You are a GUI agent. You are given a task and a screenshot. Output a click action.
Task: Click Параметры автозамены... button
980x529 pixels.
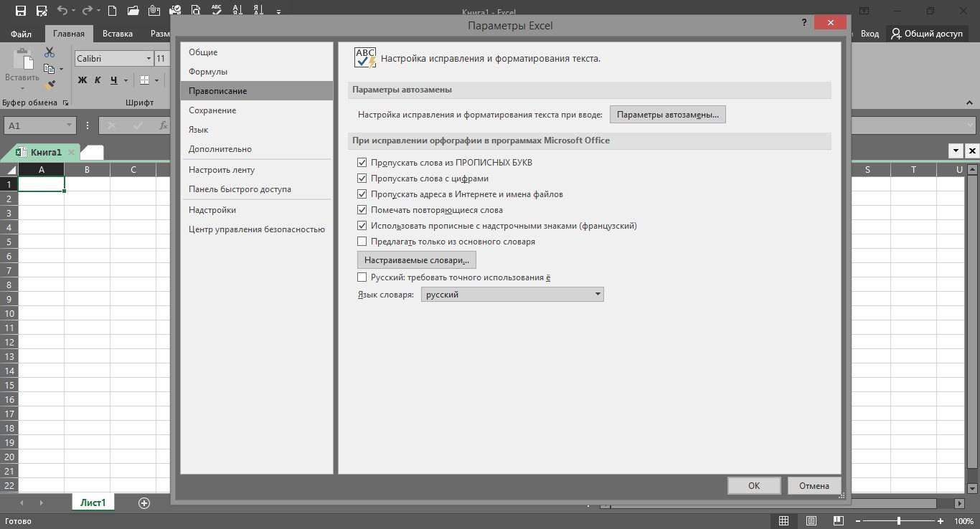668,115
